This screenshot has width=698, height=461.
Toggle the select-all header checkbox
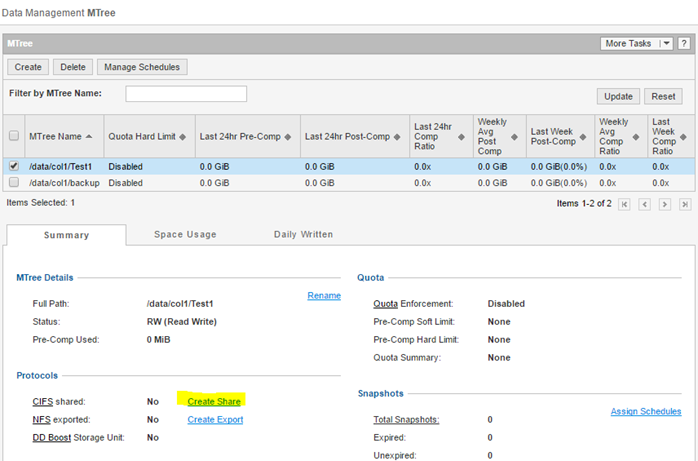click(14, 136)
